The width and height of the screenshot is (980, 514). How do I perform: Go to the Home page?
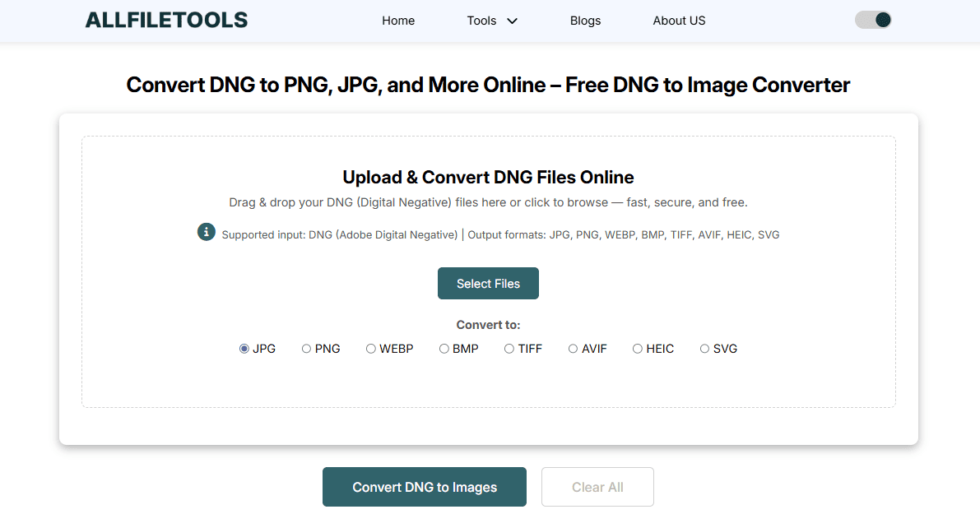(398, 21)
